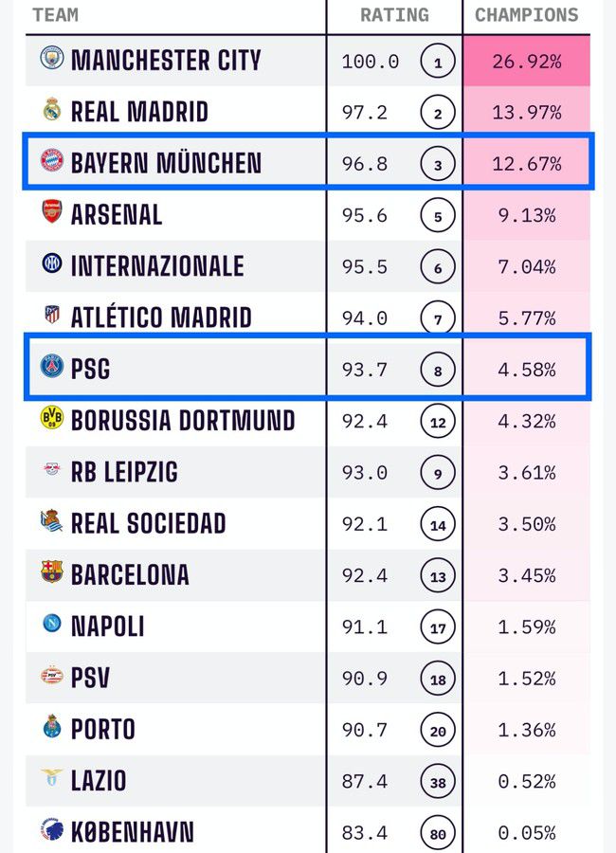The image size is (616, 853).
Task: Click the Borussia Dortmund BVB logo
Action: coord(51,418)
